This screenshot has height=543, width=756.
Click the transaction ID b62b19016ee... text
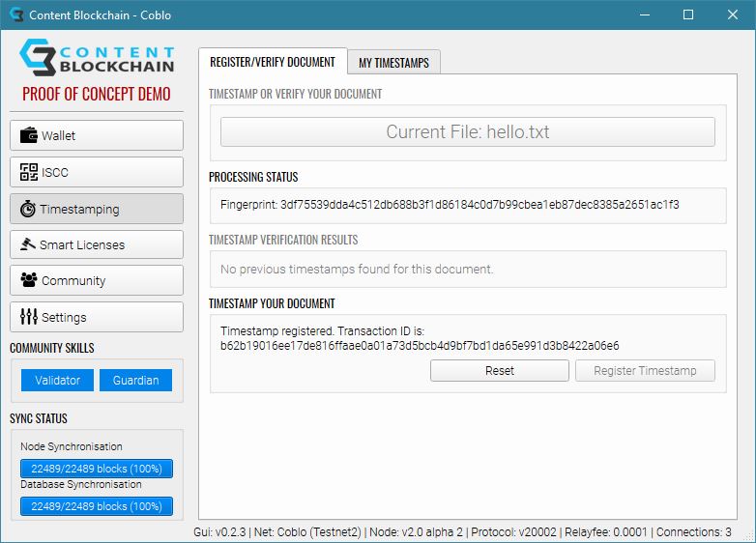[x=420, y=346]
